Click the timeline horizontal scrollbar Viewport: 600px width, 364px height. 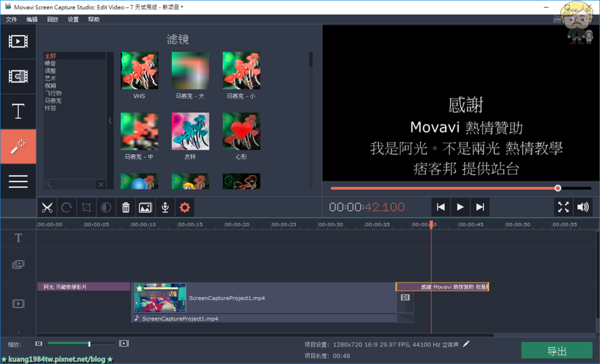(265, 335)
